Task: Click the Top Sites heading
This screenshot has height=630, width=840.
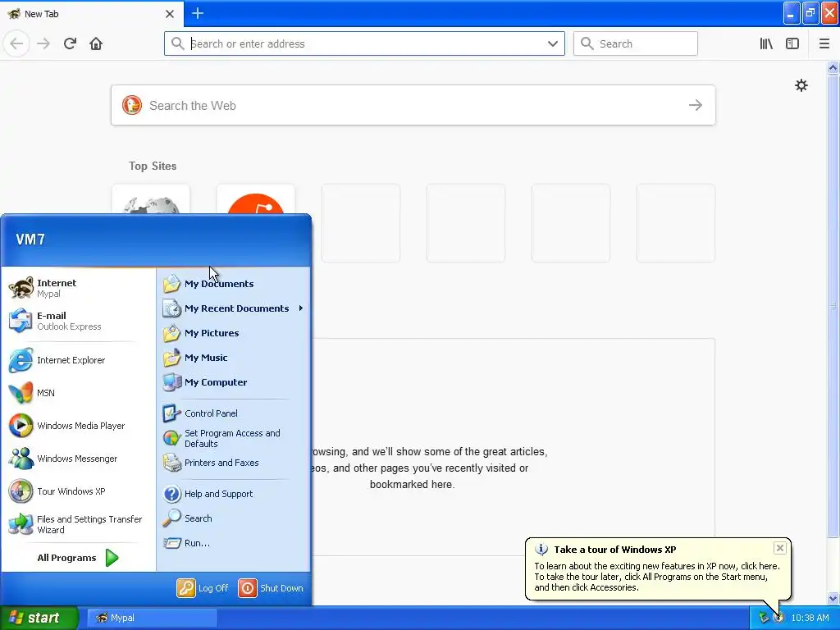Action: (x=153, y=166)
